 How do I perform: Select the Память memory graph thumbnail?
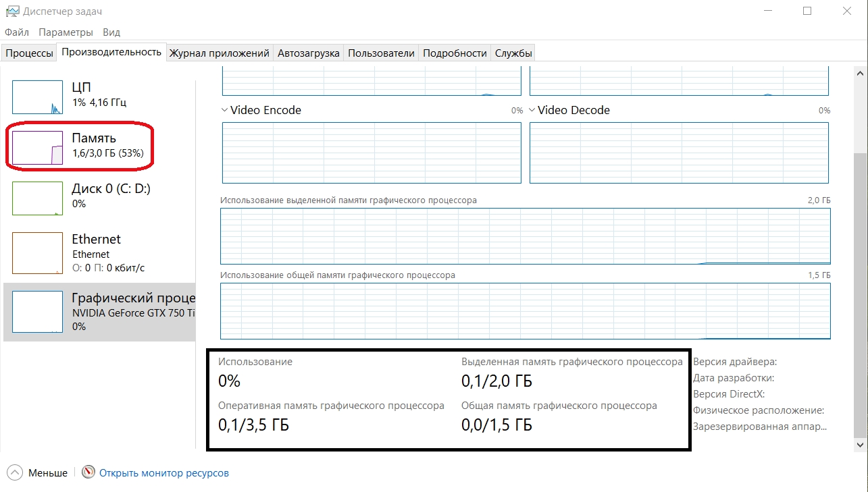point(37,148)
